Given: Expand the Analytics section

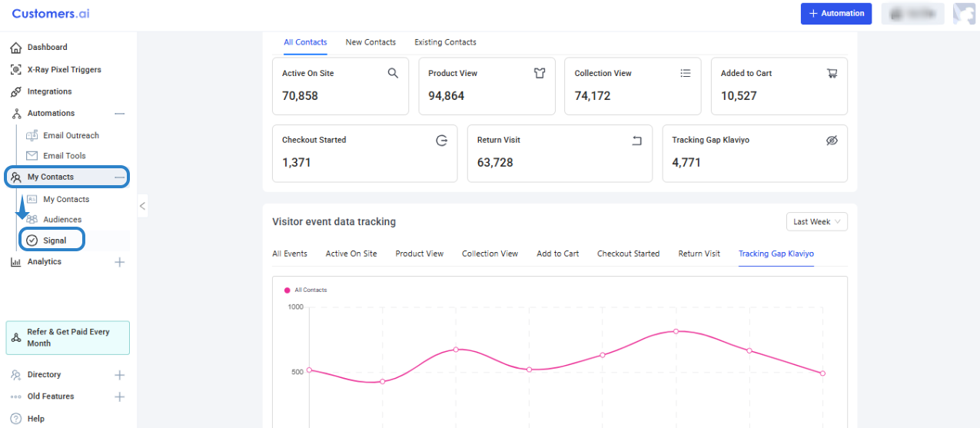Looking at the screenshot, I should tap(119, 262).
